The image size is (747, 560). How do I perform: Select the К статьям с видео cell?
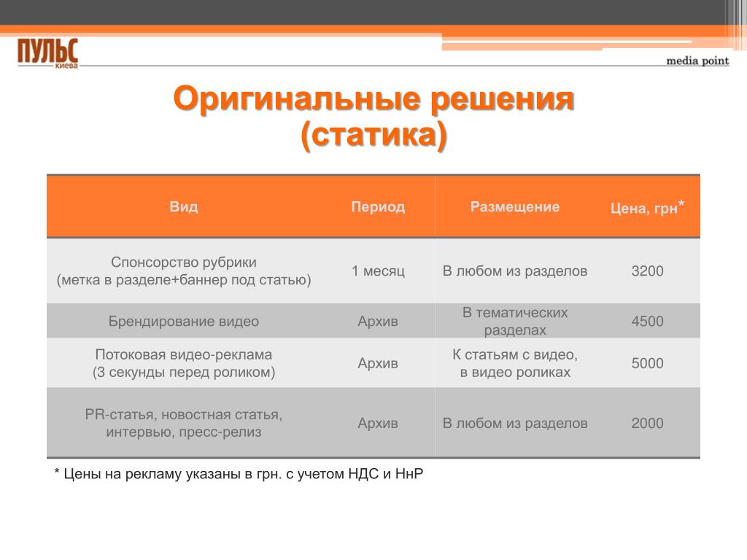[515, 363]
